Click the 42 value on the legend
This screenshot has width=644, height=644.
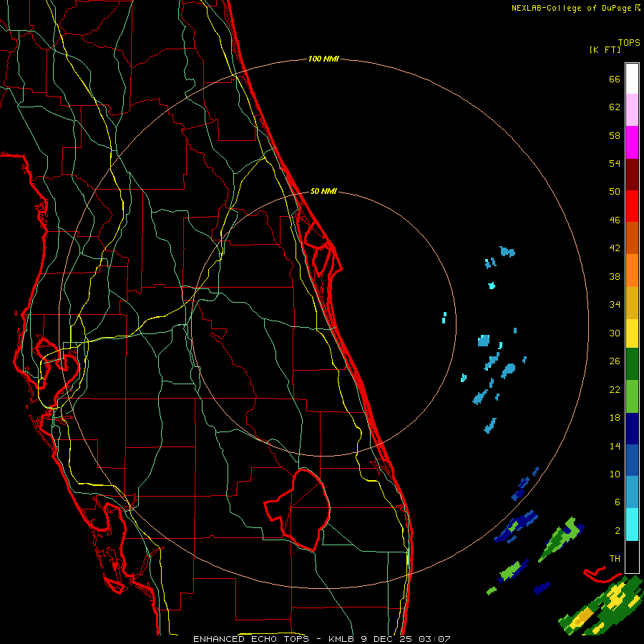tap(615, 248)
